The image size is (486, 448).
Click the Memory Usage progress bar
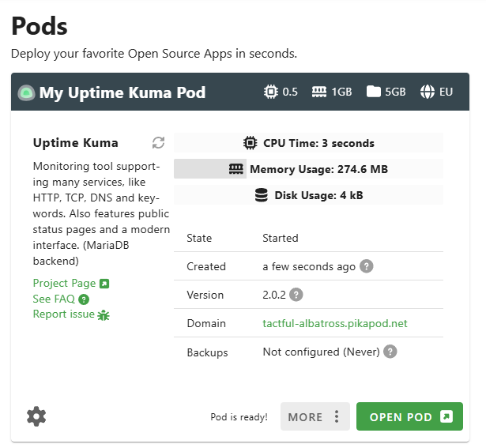(x=308, y=169)
